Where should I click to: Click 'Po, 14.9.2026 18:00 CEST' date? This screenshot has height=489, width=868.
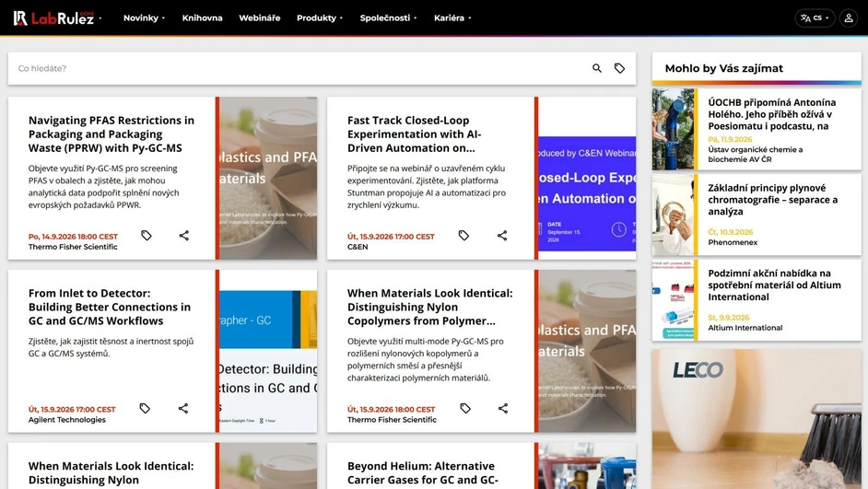(73, 236)
